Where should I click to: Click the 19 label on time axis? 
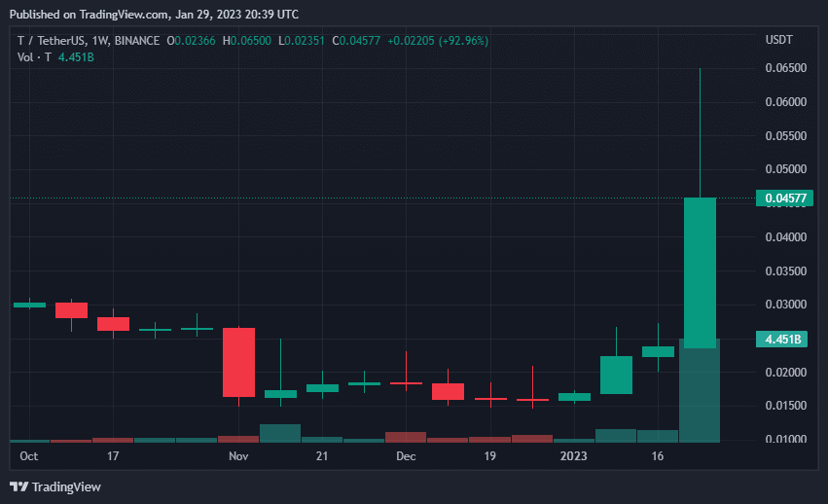tap(490, 456)
